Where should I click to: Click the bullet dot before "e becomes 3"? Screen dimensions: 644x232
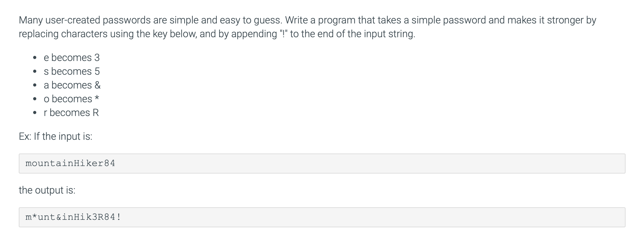35,58
